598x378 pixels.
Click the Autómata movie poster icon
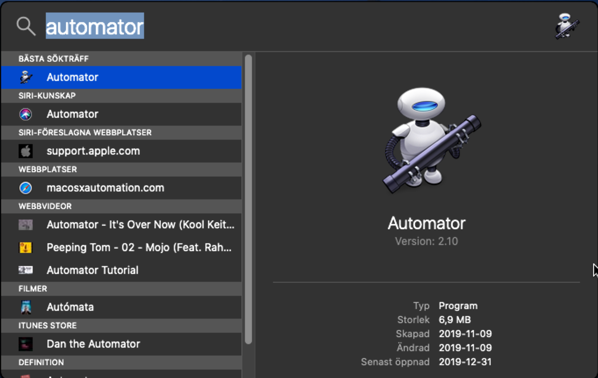pos(26,307)
